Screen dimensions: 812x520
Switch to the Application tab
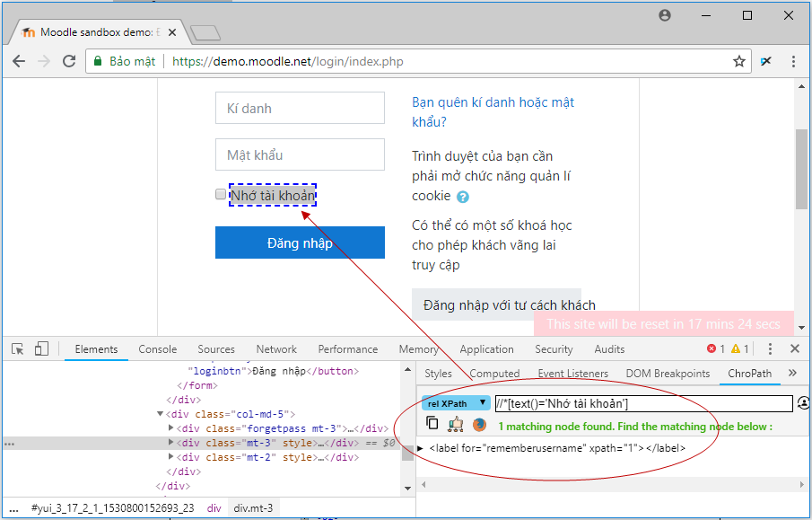487,349
